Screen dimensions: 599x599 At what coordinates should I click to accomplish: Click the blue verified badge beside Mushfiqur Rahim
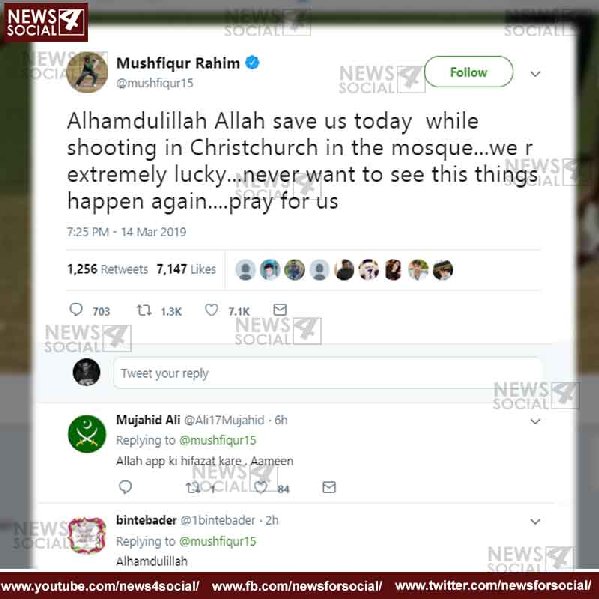point(252,62)
